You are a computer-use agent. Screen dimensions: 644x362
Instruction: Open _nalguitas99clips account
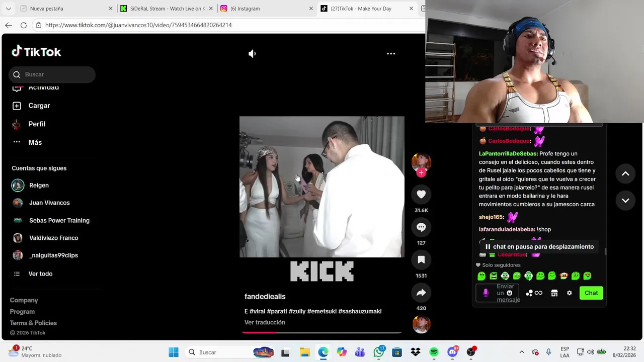coord(45,255)
